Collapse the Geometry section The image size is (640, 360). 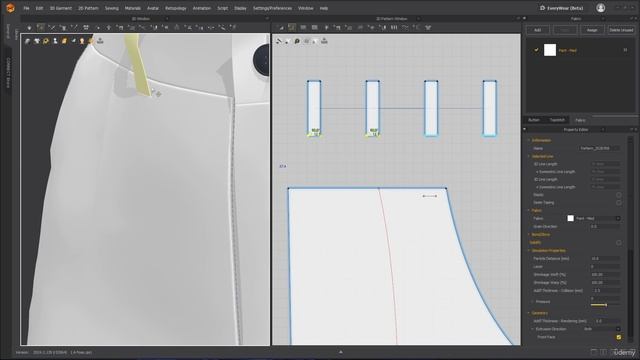point(529,313)
